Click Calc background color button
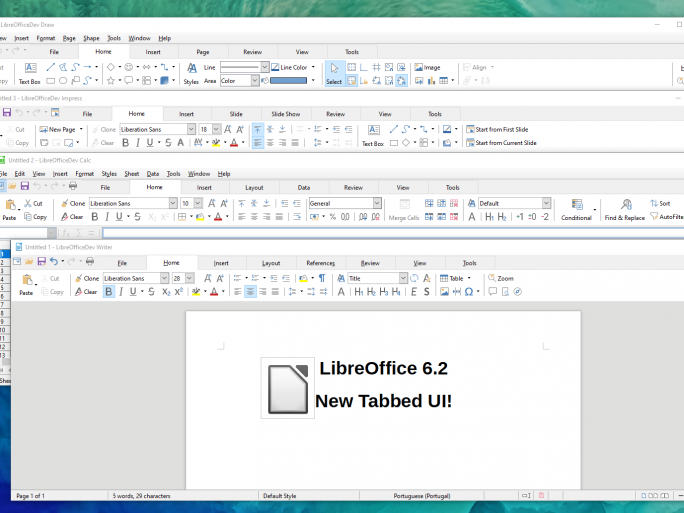Image resolution: width=684 pixels, height=513 pixels. (200, 217)
